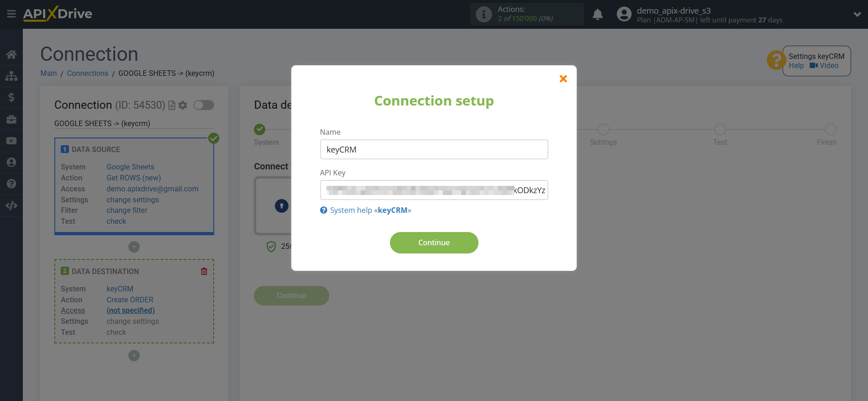Open the user profile icon in the sidebar
868x401 pixels.
11,162
